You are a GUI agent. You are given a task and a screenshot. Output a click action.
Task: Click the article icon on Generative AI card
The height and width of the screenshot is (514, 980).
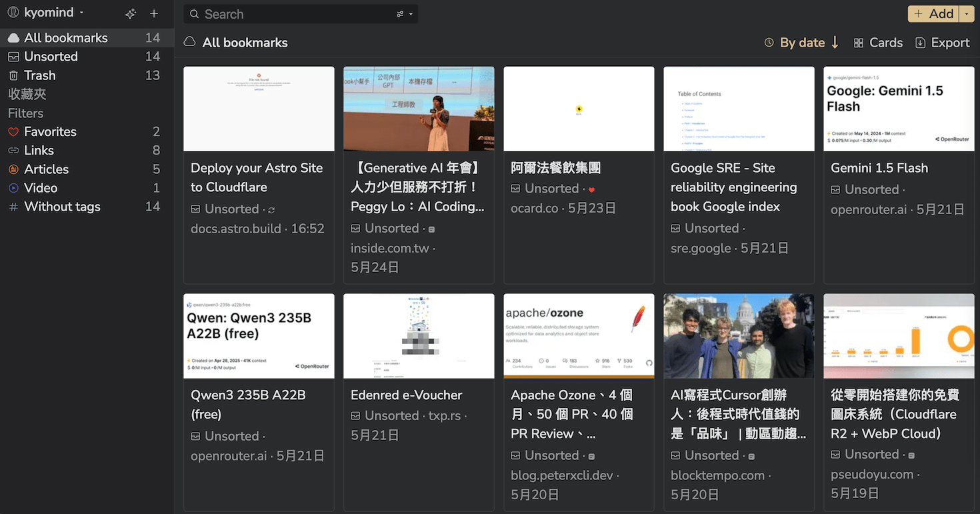point(431,229)
